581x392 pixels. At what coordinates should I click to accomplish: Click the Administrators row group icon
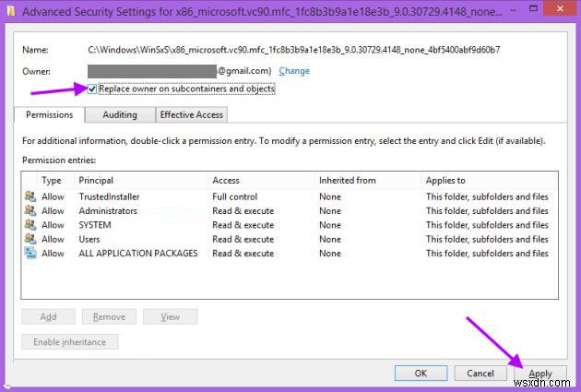tap(30, 210)
